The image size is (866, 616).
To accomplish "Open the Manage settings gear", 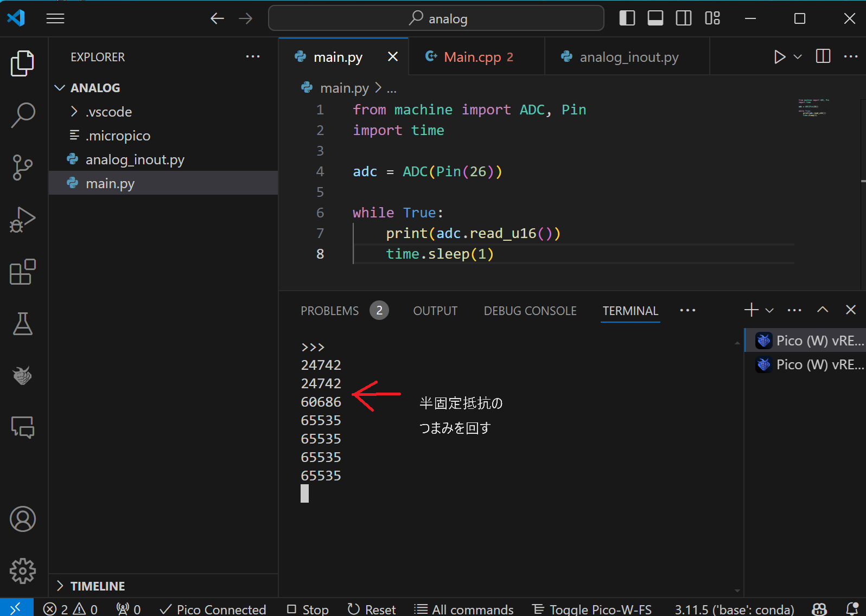I will (23, 571).
